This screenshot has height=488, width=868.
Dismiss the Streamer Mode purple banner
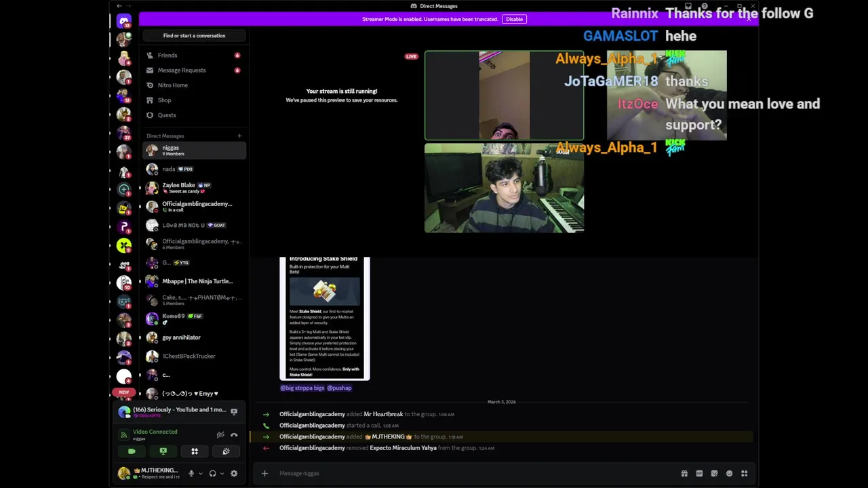[749, 19]
